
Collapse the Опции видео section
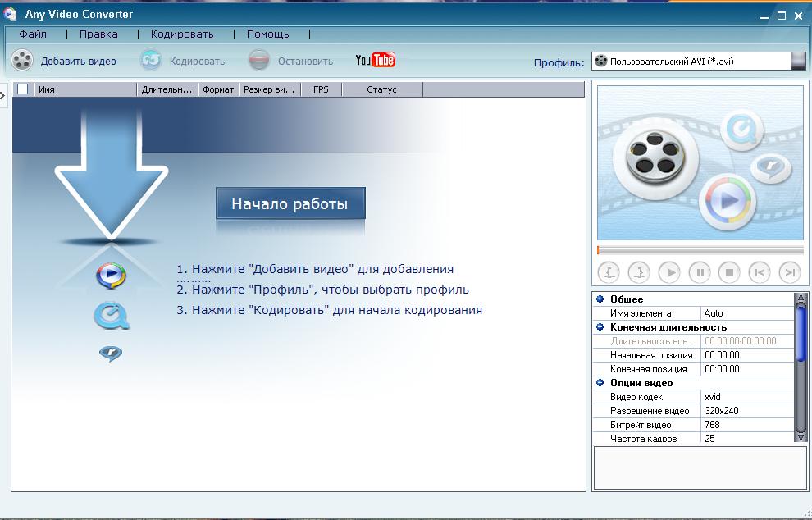[x=600, y=383]
